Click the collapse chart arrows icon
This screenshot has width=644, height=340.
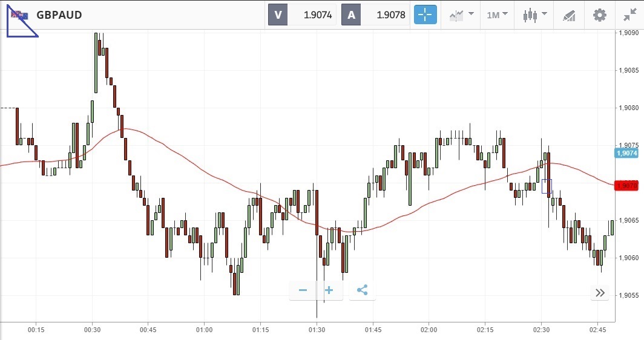(629, 15)
